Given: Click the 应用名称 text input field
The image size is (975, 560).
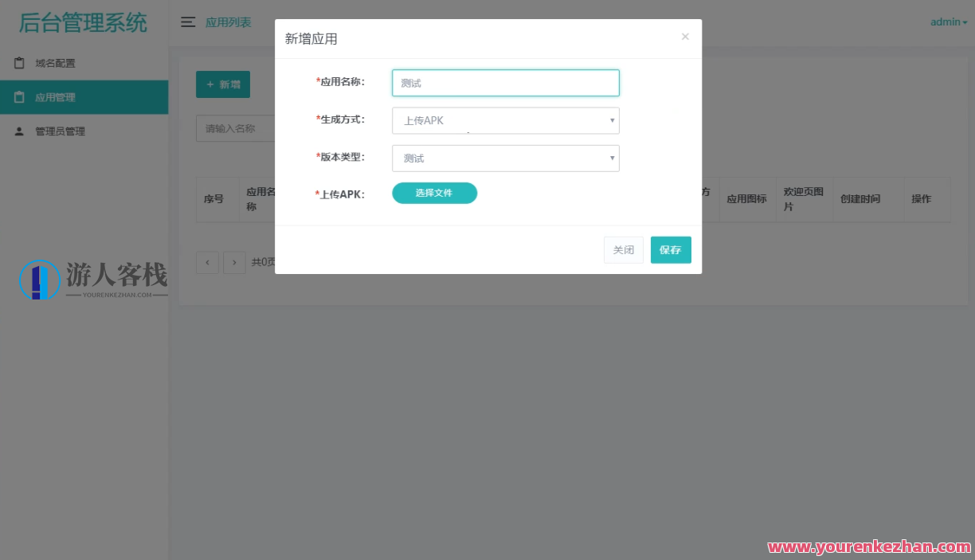Looking at the screenshot, I should [505, 82].
